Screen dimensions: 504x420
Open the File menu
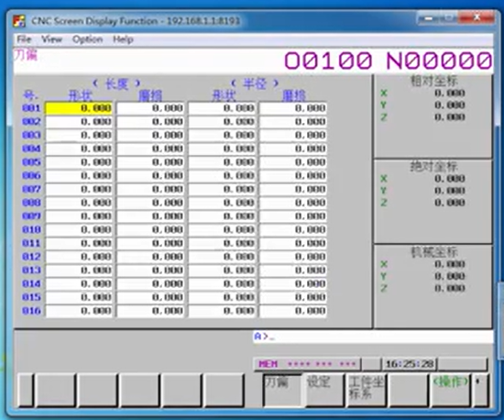click(x=24, y=39)
